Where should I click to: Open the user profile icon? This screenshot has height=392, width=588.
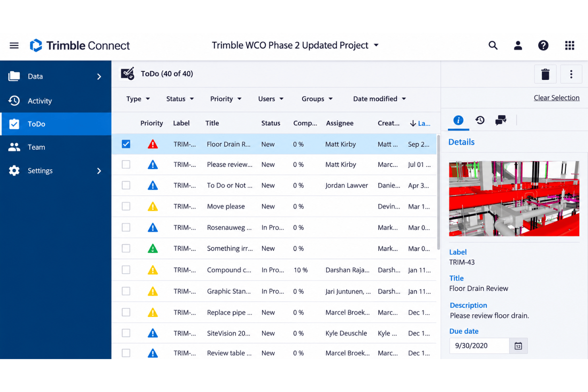[x=518, y=46]
